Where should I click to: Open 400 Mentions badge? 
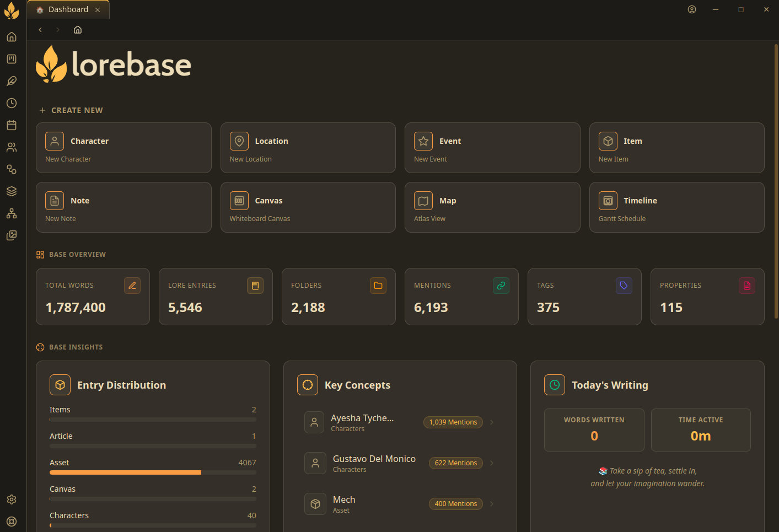tap(456, 504)
